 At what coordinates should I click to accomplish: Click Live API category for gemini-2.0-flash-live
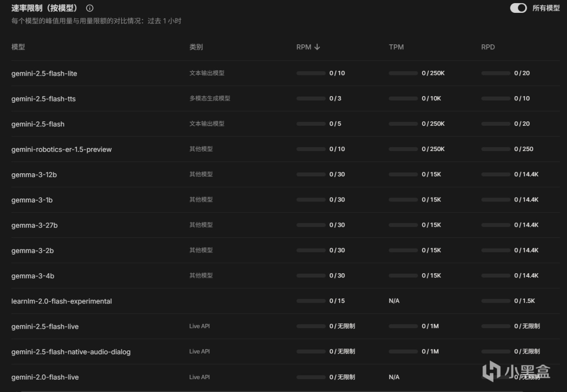point(200,377)
